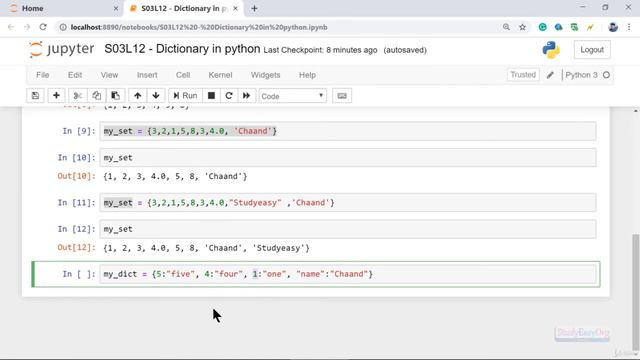
Task: Bookmark this page with the star icon
Action: tap(522, 27)
